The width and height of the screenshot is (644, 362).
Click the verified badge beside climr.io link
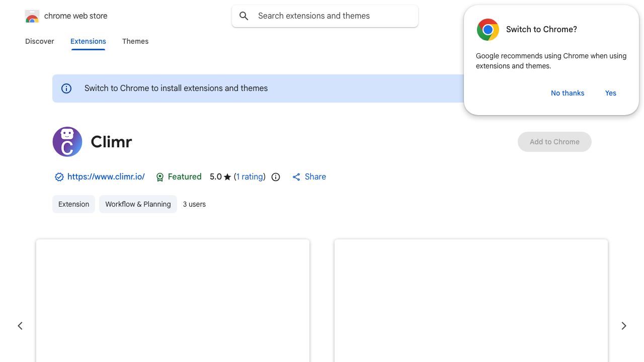pos(59,177)
